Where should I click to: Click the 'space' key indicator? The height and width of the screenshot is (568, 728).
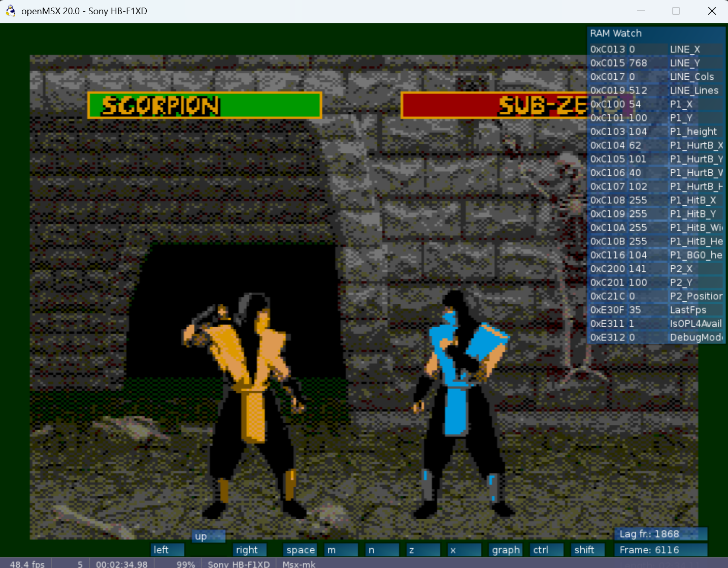pos(300,550)
